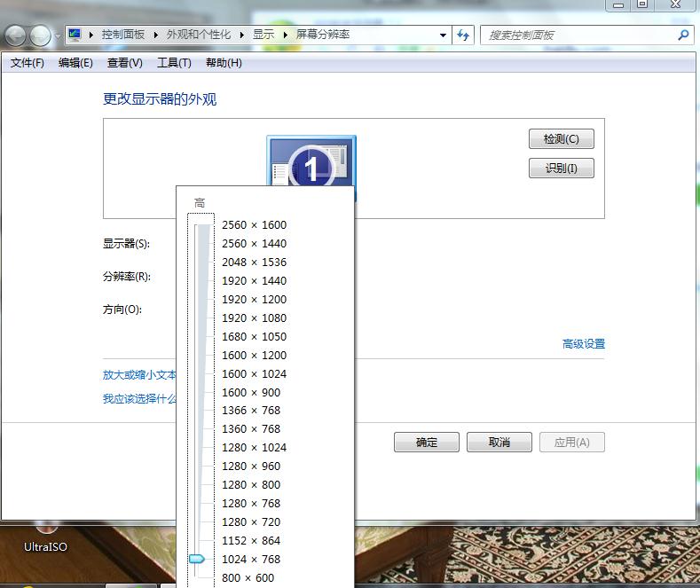This screenshot has height=588, width=700.
Task: Click the 取消 button
Action: coord(499,443)
